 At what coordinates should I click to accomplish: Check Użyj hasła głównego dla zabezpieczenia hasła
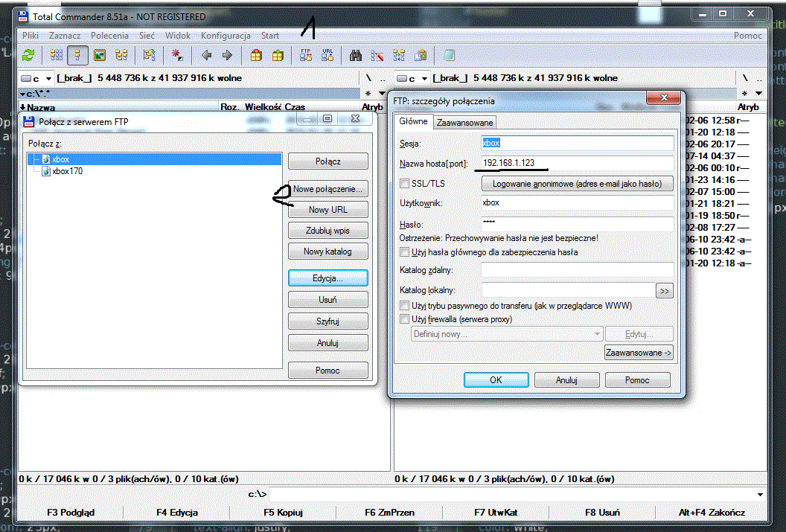404,251
